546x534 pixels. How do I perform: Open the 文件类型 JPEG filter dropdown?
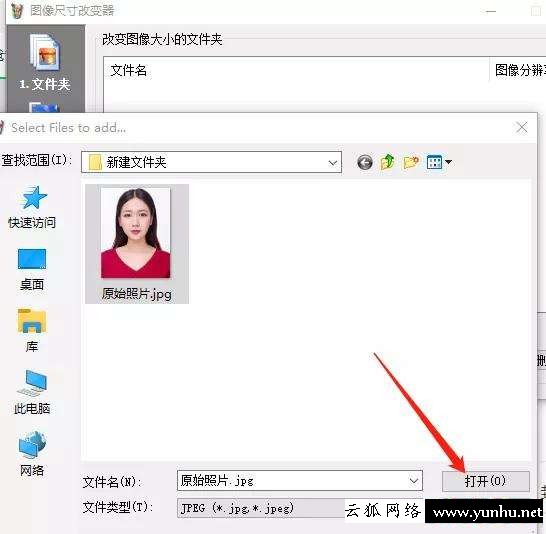coord(261,509)
